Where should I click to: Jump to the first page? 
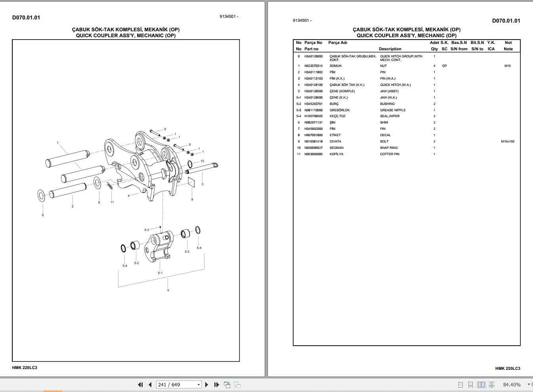(x=140, y=384)
